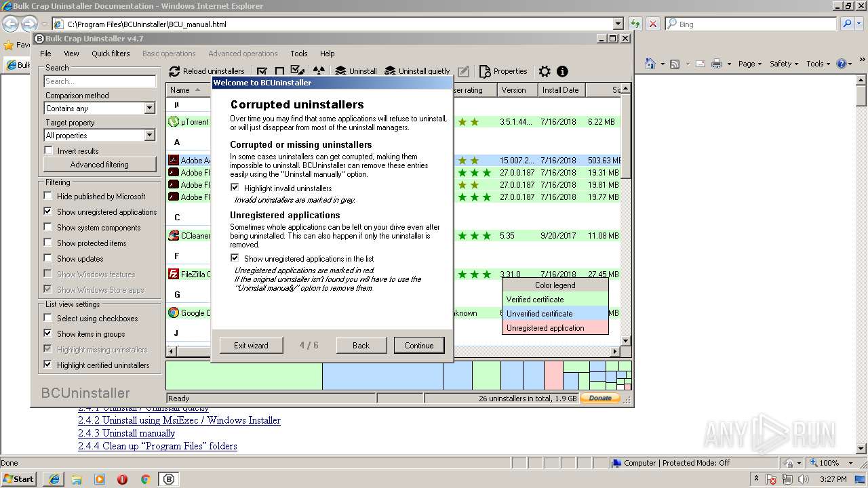
Task: Click the Uninstall quietly toolbar button
Action: point(417,71)
